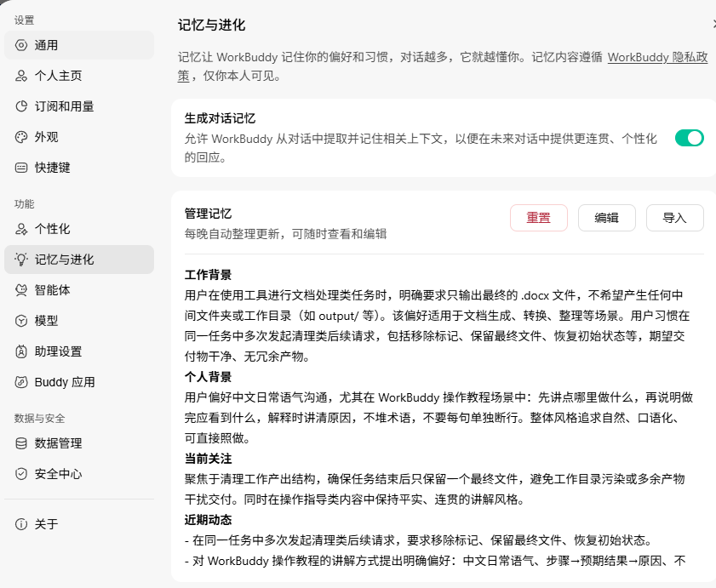The width and height of the screenshot is (716, 588).
Task: Open 安全中心 page
Action: click(x=79, y=474)
